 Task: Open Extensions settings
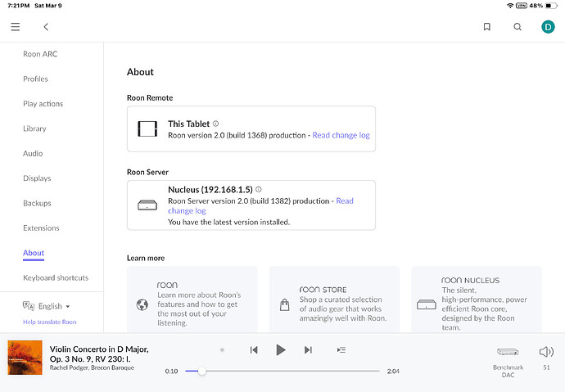[x=41, y=228]
